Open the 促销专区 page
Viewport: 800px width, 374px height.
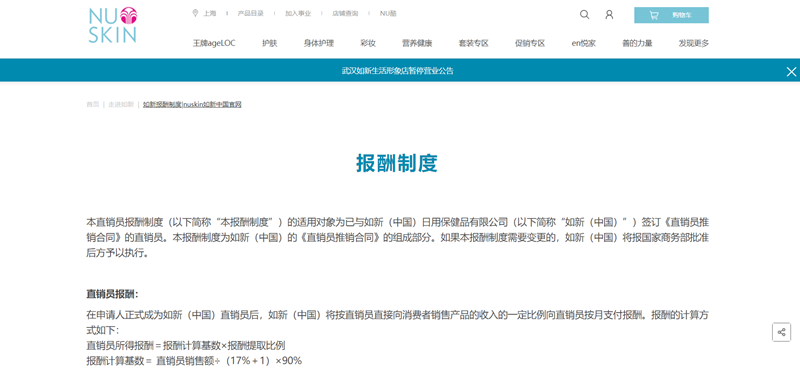click(x=530, y=43)
